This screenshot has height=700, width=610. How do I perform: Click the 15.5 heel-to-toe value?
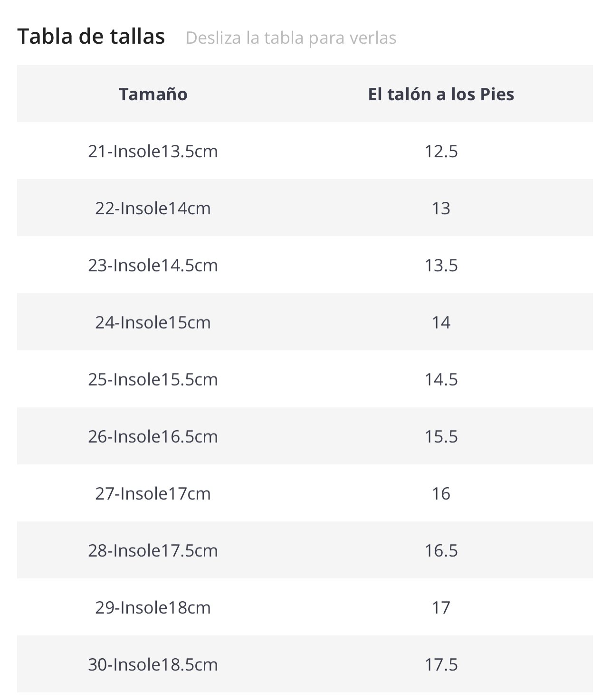click(x=441, y=436)
